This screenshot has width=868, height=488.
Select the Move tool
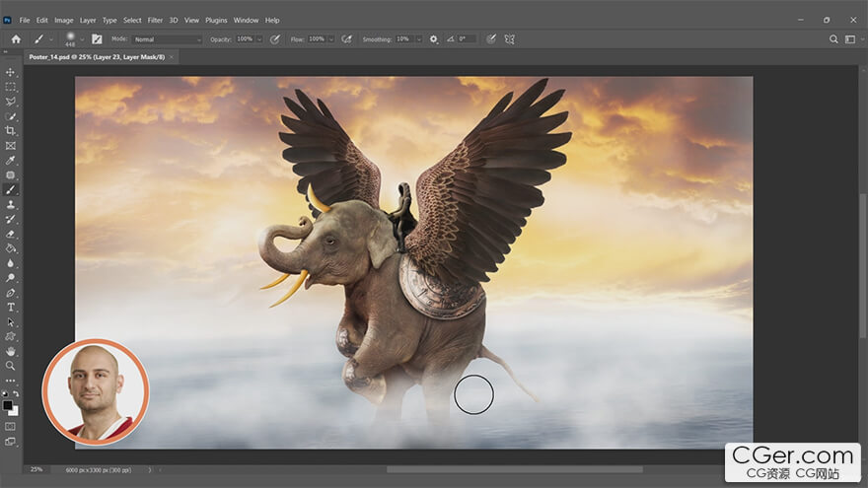click(x=11, y=72)
